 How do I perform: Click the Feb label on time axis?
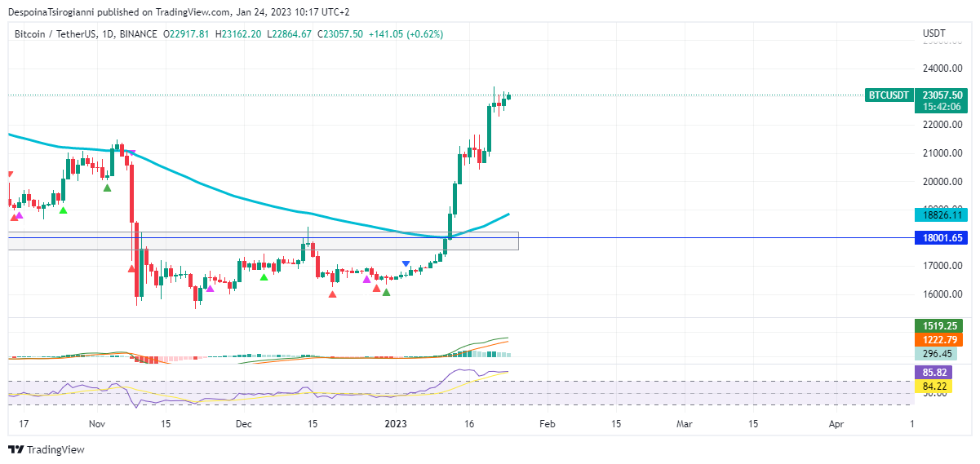coord(548,424)
